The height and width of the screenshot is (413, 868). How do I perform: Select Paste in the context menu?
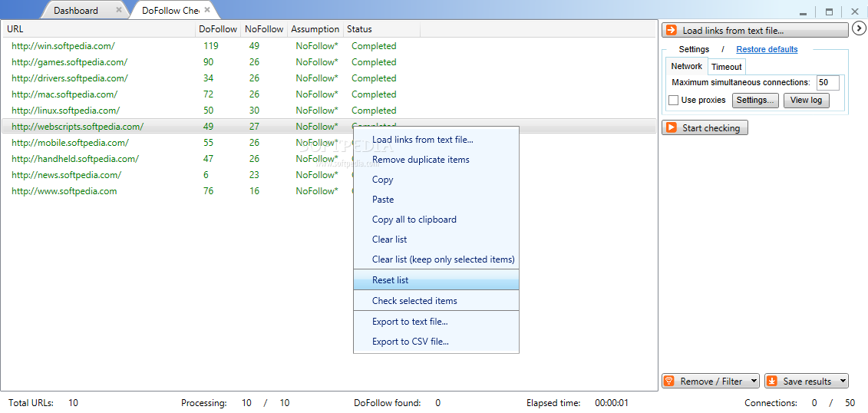coord(436,200)
